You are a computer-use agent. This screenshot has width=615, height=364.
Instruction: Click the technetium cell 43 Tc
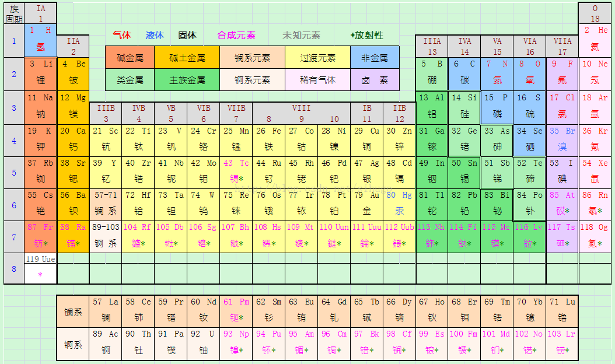tap(236, 173)
